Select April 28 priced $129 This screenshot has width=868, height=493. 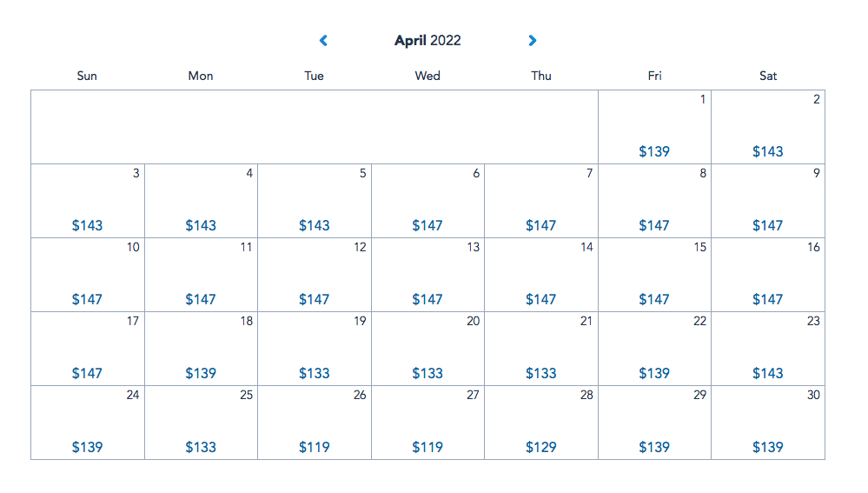click(x=541, y=423)
